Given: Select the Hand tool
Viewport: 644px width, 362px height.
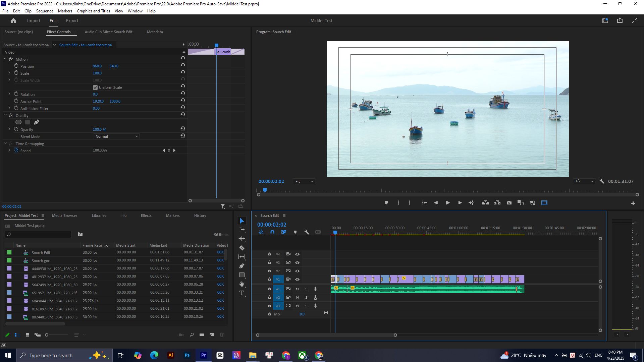Looking at the screenshot, I should click(241, 284).
